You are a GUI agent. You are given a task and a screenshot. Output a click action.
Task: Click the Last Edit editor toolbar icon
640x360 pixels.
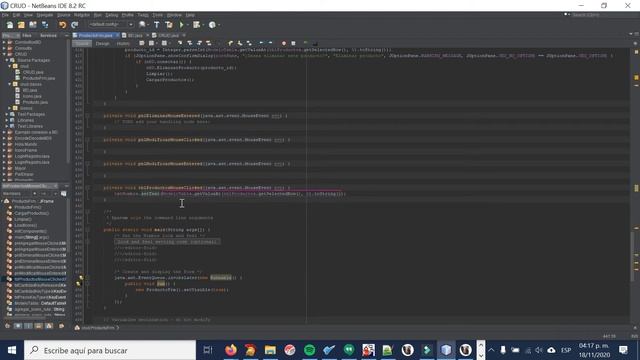point(142,43)
